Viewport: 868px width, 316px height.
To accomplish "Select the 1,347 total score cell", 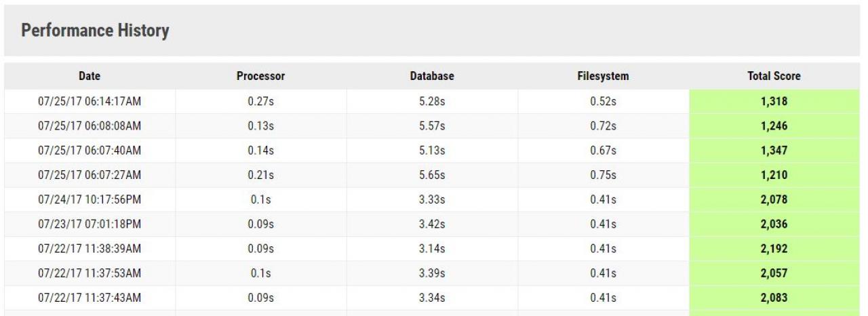I will [x=774, y=151].
